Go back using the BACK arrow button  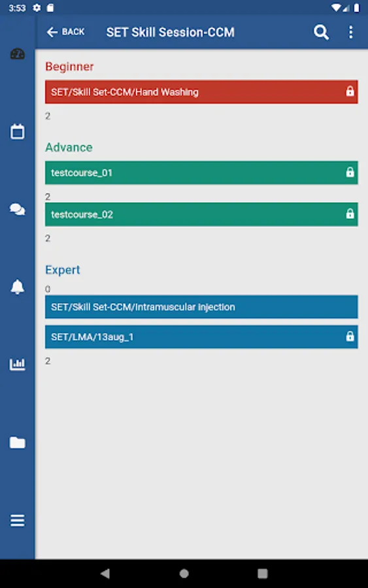point(65,32)
